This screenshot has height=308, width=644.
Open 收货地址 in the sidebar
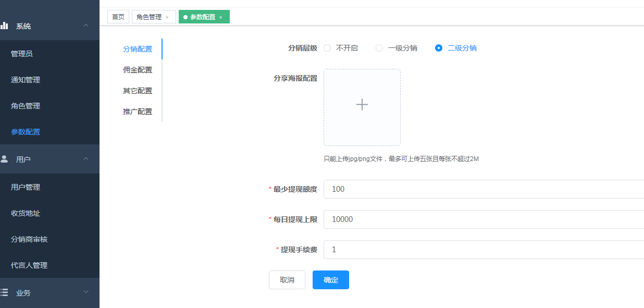(x=49, y=213)
